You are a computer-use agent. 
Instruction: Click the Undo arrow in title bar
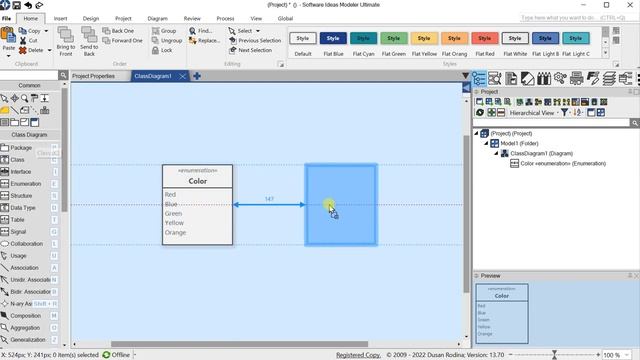pos(28,5)
